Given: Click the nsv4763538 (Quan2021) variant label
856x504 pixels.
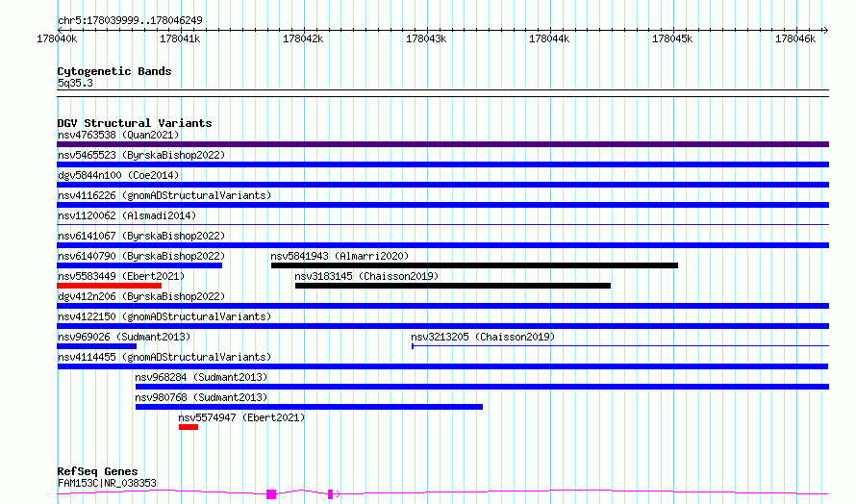Looking at the screenshot, I should (118, 135).
